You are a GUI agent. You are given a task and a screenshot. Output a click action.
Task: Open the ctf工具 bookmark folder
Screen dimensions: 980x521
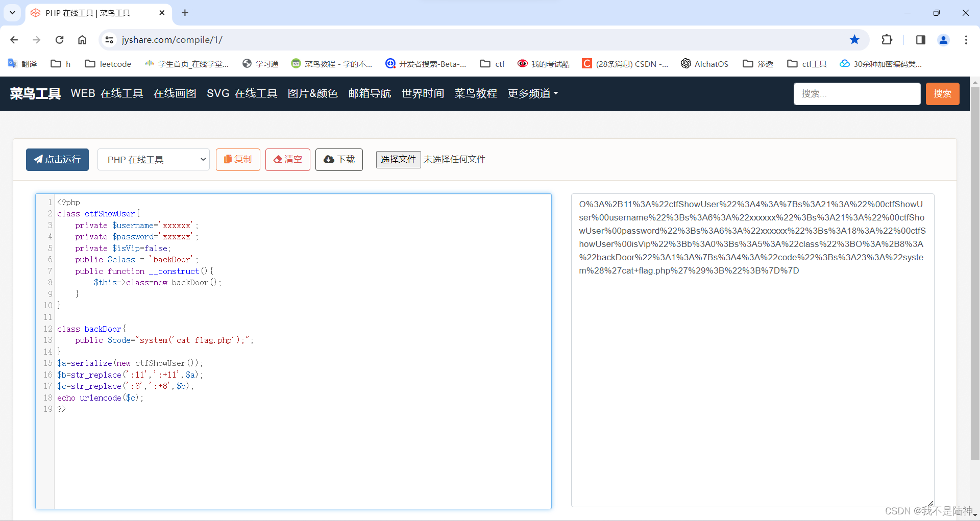point(807,64)
